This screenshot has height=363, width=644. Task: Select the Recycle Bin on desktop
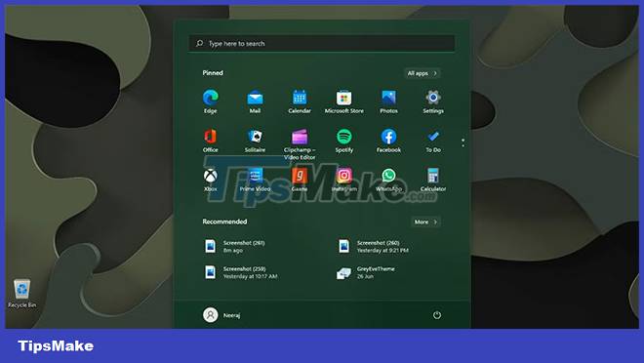[21, 293]
